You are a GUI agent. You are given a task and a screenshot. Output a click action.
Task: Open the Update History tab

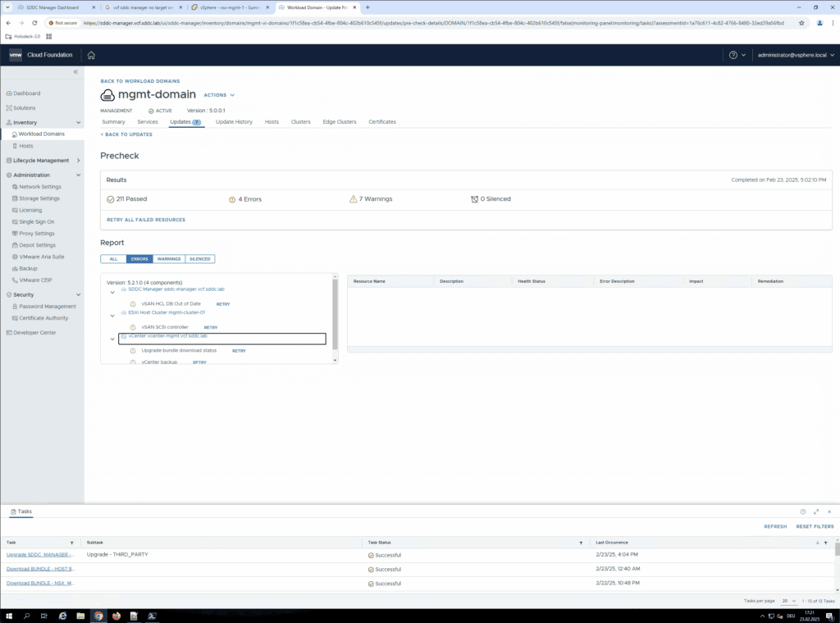coord(234,122)
